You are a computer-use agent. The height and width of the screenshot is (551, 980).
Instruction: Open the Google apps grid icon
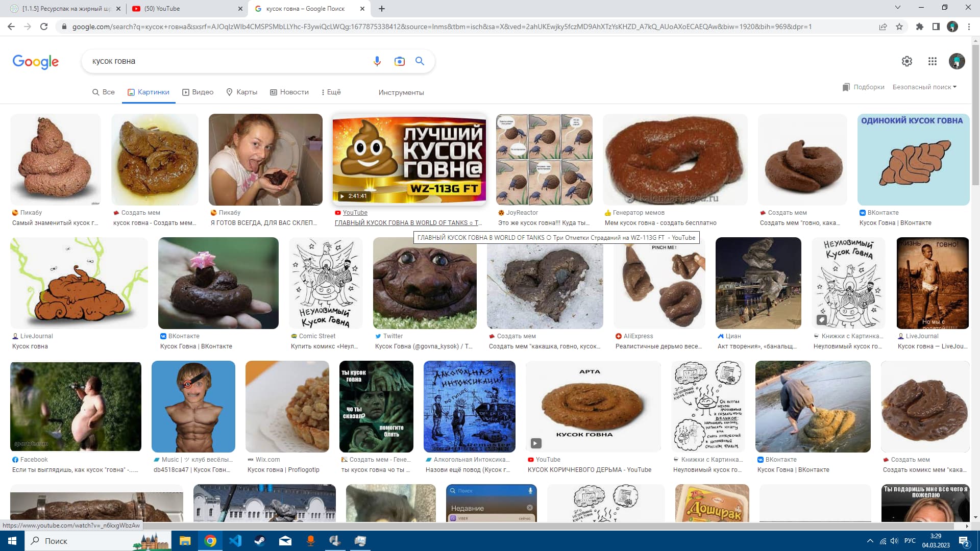[932, 61]
